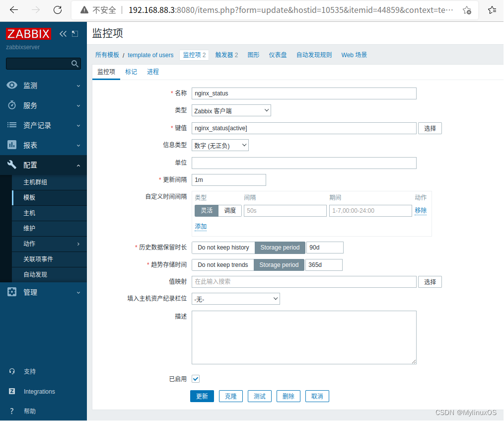Click the browser back arrow
This screenshot has width=504, height=421.
14,10
